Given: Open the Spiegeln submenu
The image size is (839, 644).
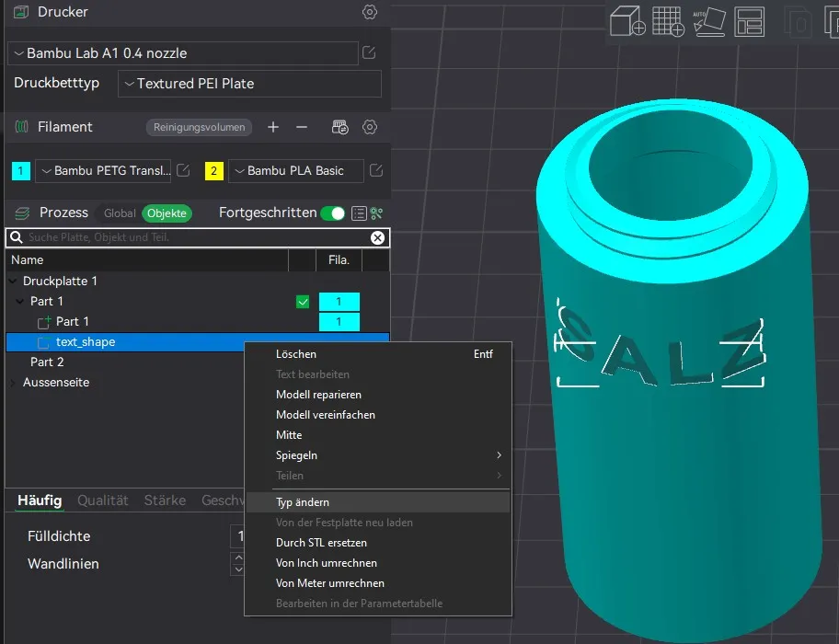Looking at the screenshot, I should (379, 455).
